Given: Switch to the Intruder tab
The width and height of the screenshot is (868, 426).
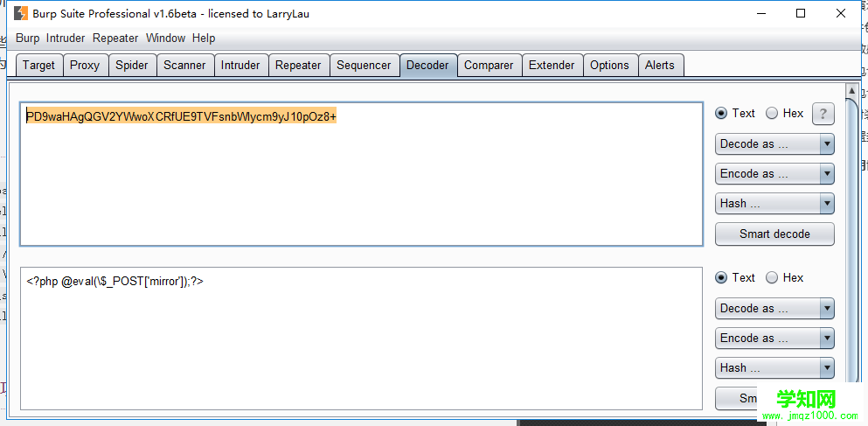Looking at the screenshot, I should pyautogui.click(x=240, y=66).
